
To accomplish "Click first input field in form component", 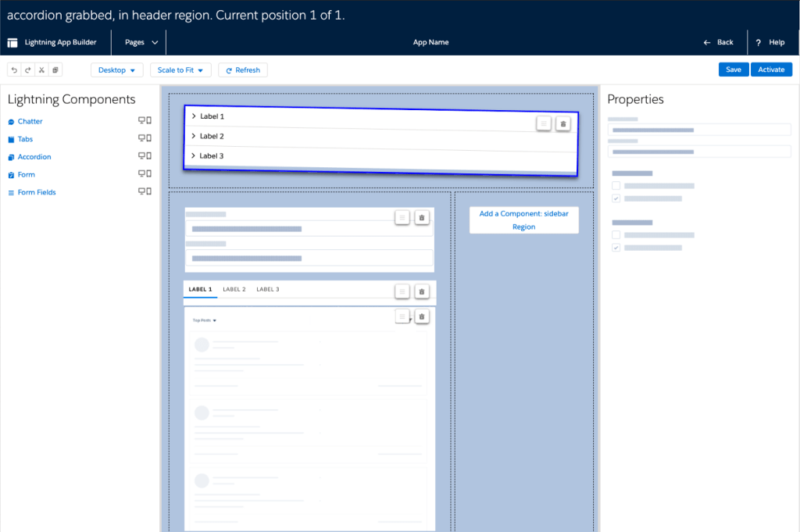I will [x=309, y=229].
